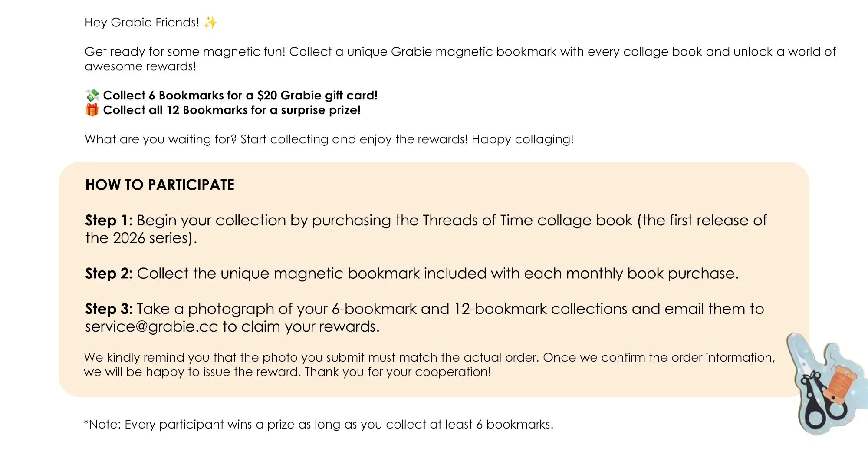The width and height of the screenshot is (868, 455).
Task: Click 'Get ready for some magnetic fun!' text
Action: [x=185, y=52]
